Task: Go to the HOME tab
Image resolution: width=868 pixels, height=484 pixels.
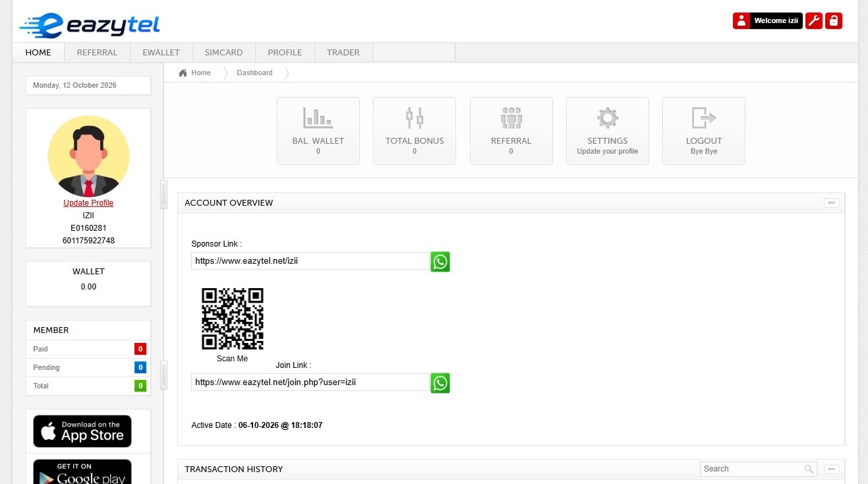Action: (x=38, y=53)
